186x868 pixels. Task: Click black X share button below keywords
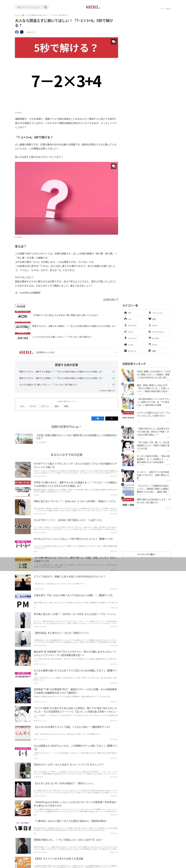click(x=111, y=419)
